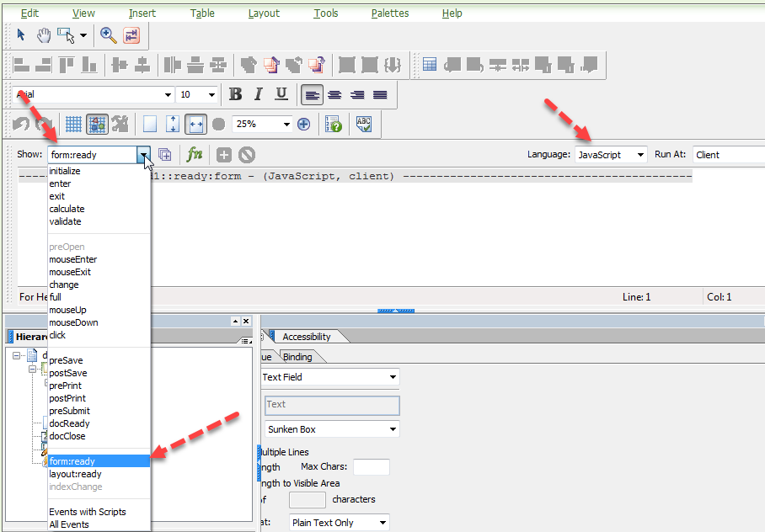Set paragraph alignment to center
The image size is (765, 532).
point(334,94)
